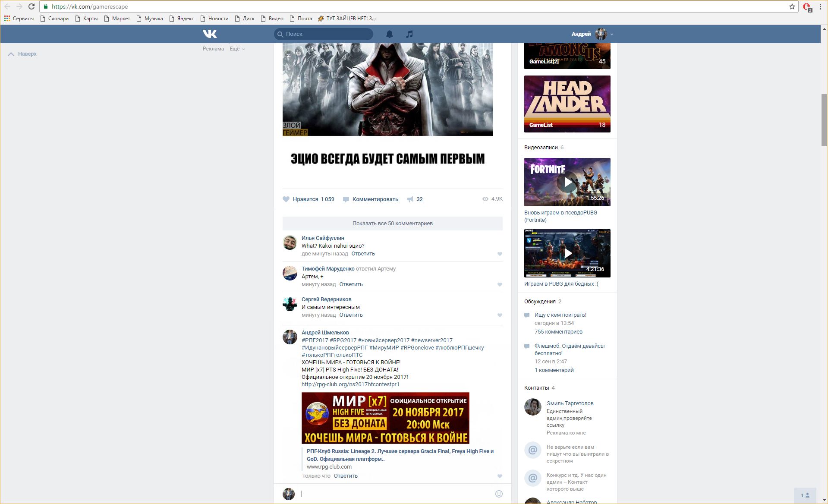The width and height of the screenshot is (828, 504).
Task: Like Илья Сайфуллин's comment heart
Action: coord(500,254)
